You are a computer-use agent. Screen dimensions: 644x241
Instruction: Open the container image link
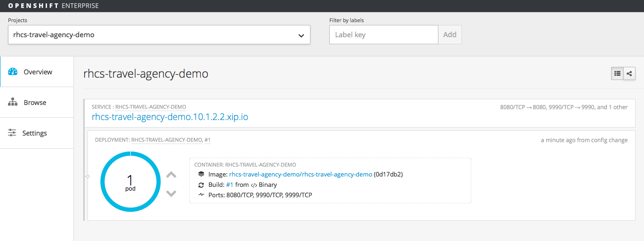(301, 174)
